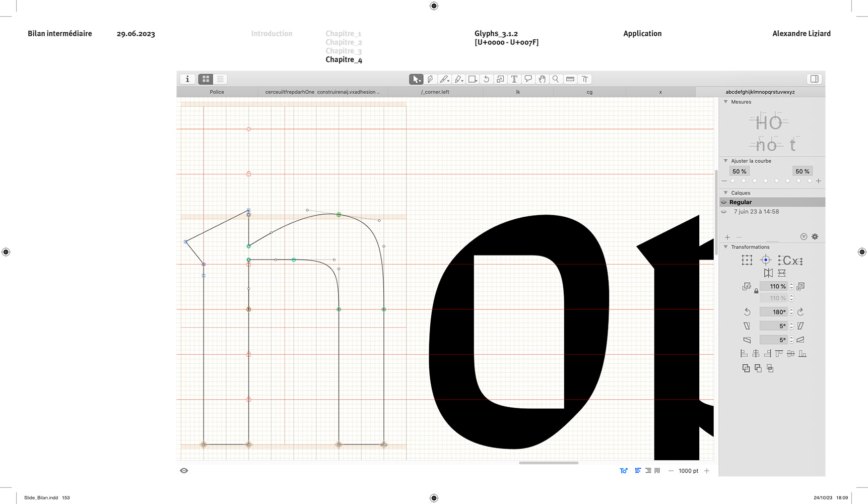Collapse the Calques section
This screenshot has width=868, height=504.
point(725,193)
